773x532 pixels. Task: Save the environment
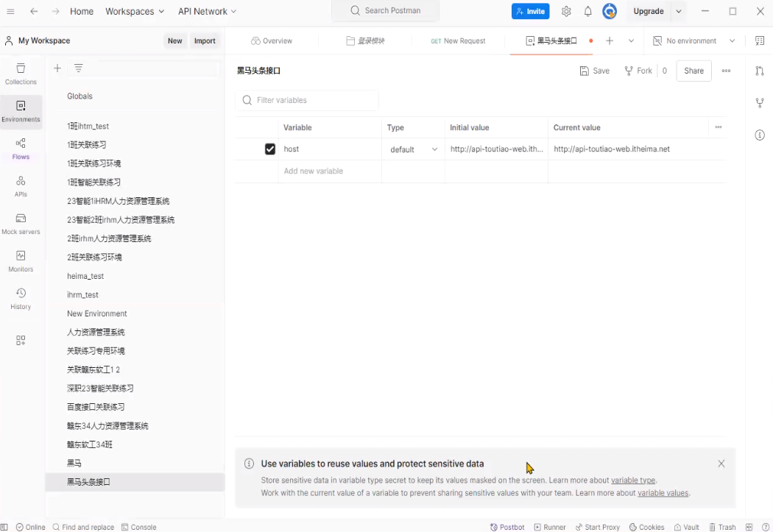point(595,71)
